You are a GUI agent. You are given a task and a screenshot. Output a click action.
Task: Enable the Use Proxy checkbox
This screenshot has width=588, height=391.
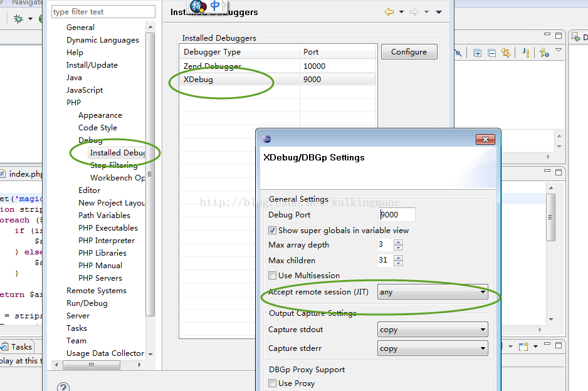[272, 383]
